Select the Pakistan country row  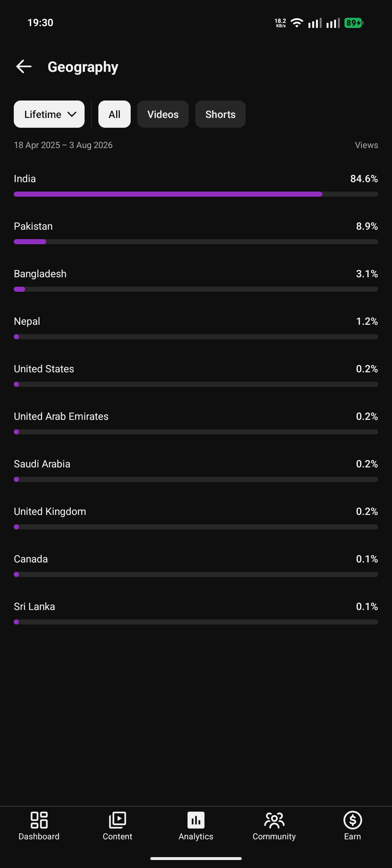pyautogui.click(x=196, y=233)
